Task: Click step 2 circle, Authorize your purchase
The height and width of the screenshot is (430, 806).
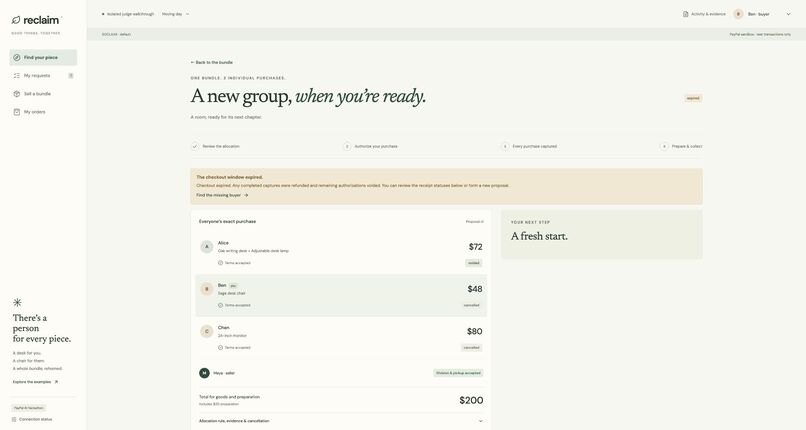Action: pyautogui.click(x=347, y=146)
